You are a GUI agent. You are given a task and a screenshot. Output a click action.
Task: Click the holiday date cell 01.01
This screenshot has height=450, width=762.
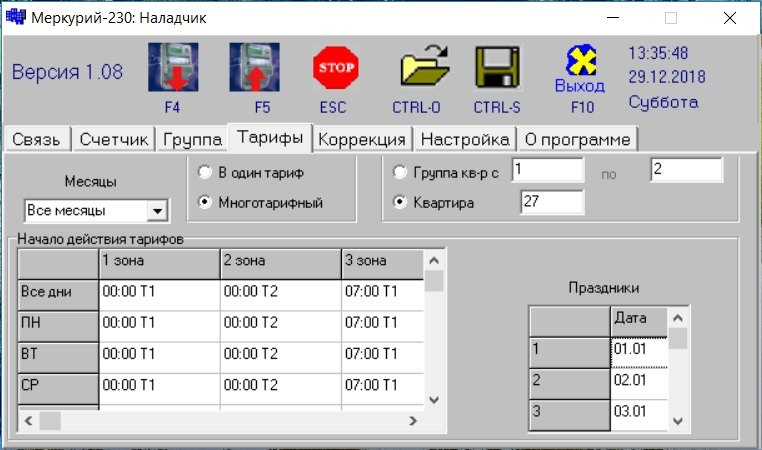point(639,352)
